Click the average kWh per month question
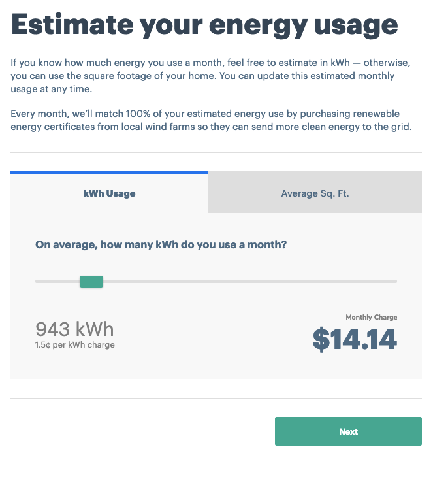 [x=161, y=244]
